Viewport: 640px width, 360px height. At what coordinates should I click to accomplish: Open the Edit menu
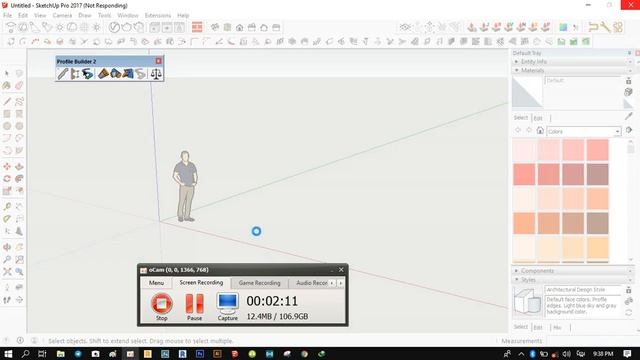click(23, 15)
